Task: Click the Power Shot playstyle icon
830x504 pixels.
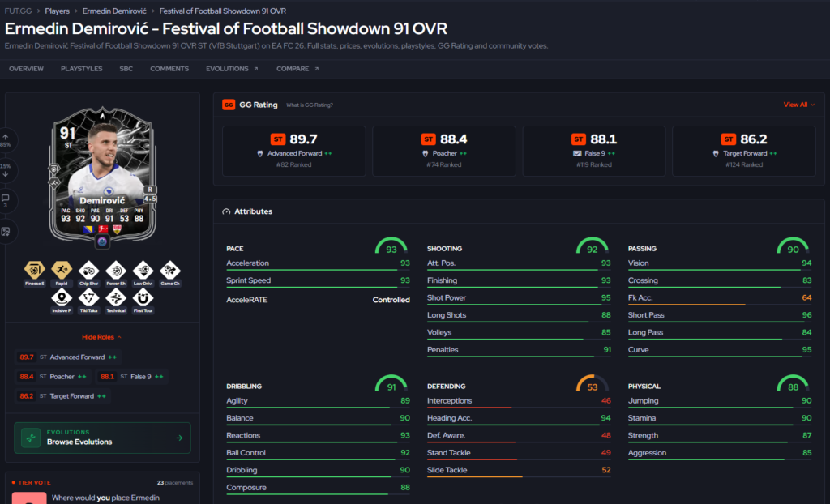Action: (x=115, y=271)
